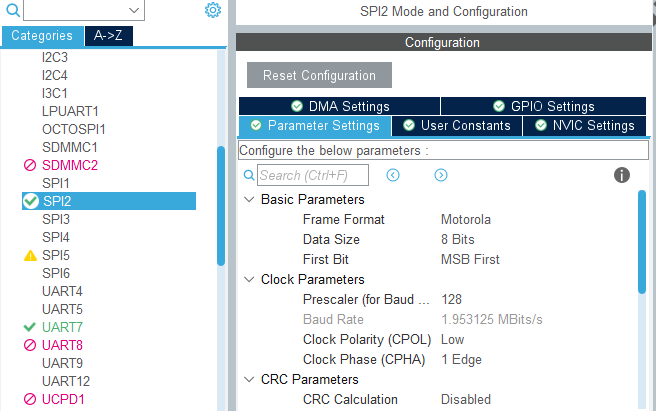Select SPI5 in the peripheral list
The width and height of the screenshot is (656, 411).
pos(56,255)
